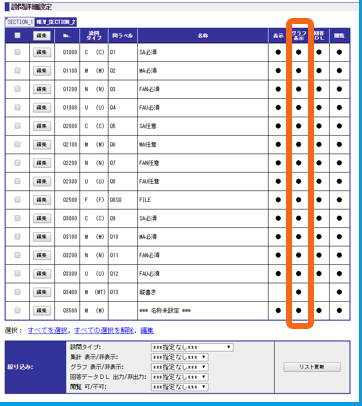Toggle the 回答DL dot in the 名称未設定 row
Screen dimensions: 362x406
319,310
